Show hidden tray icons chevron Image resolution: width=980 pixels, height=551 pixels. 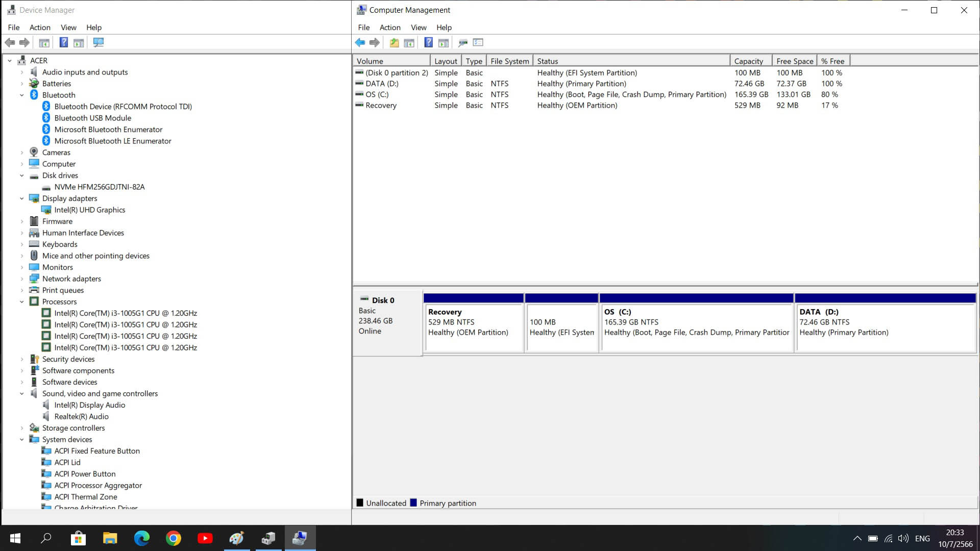[x=857, y=538]
